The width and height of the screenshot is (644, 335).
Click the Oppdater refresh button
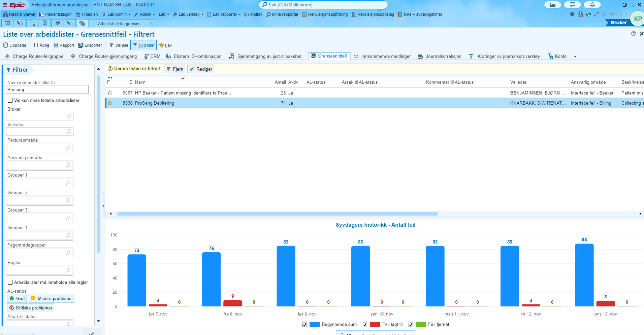pyautogui.click(x=15, y=45)
